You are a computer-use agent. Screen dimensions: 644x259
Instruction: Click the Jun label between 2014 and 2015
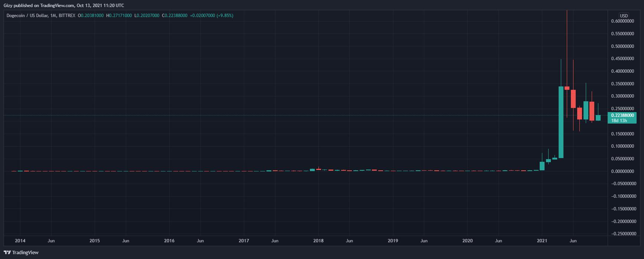(51, 241)
